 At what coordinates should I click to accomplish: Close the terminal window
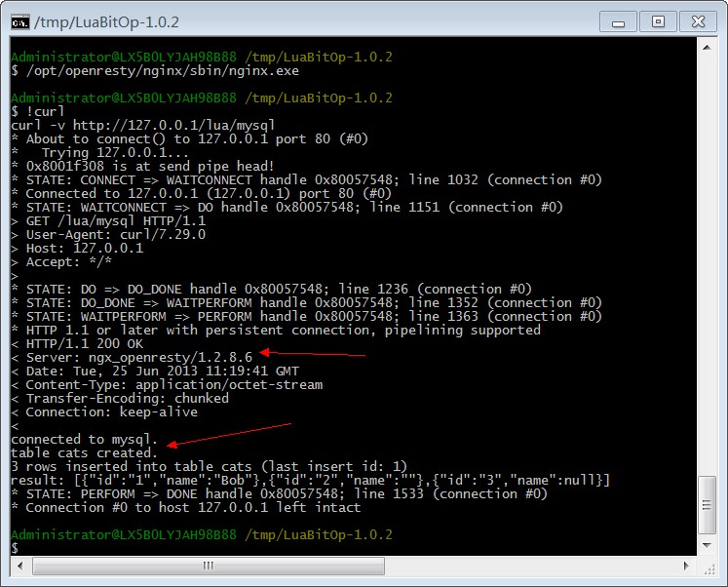point(698,21)
